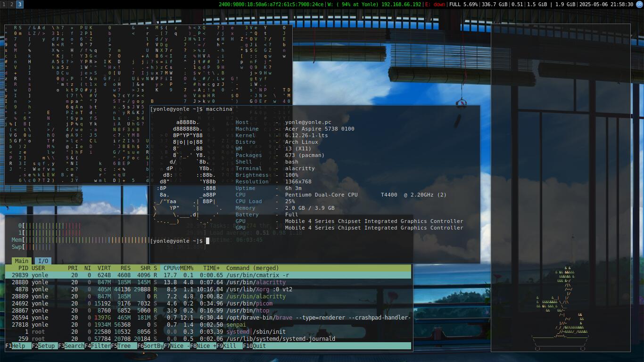Image resolution: width=644 pixels, height=362 pixels.
Task: Open the system tray icon in top bar
Action: click(x=640, y=4)
